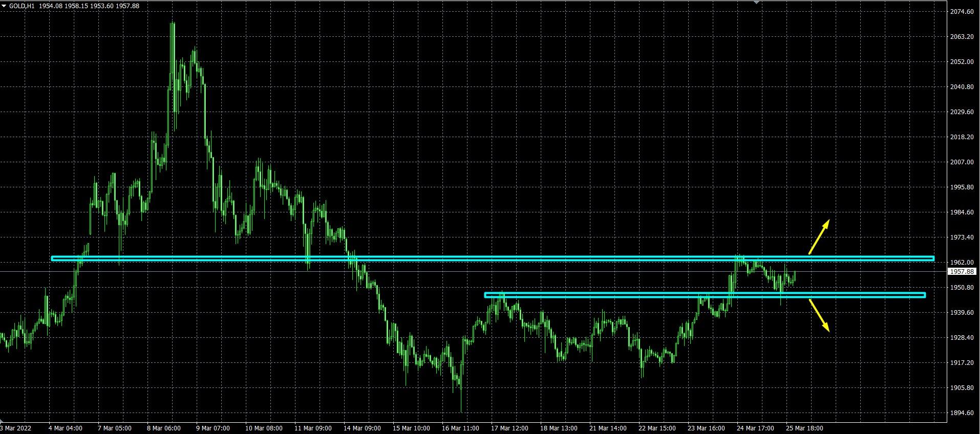Image resolution: width=980 pixels, height=434 pixels.
Task: Click the 17 Mar 12:00 time label
Action: (509, 428)
